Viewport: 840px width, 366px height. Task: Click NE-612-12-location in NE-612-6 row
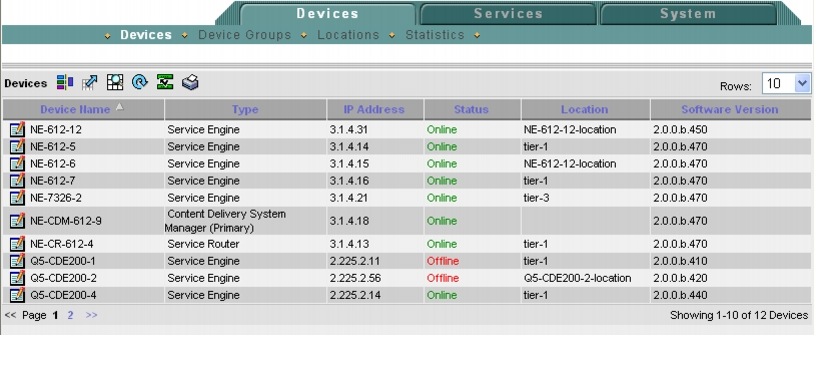569,164
